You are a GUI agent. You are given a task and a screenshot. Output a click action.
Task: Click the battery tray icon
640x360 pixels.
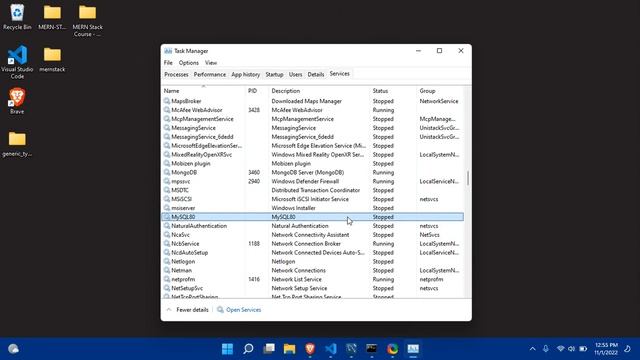click(x=583, y=349)
